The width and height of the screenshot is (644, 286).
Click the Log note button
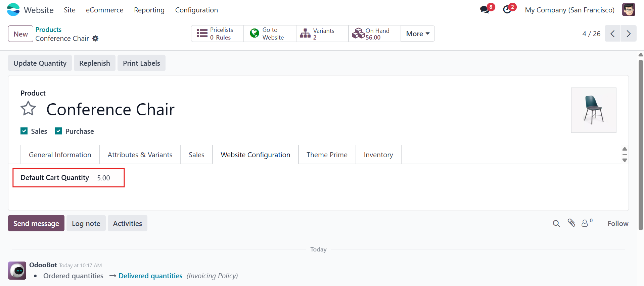tap(86, 223)
